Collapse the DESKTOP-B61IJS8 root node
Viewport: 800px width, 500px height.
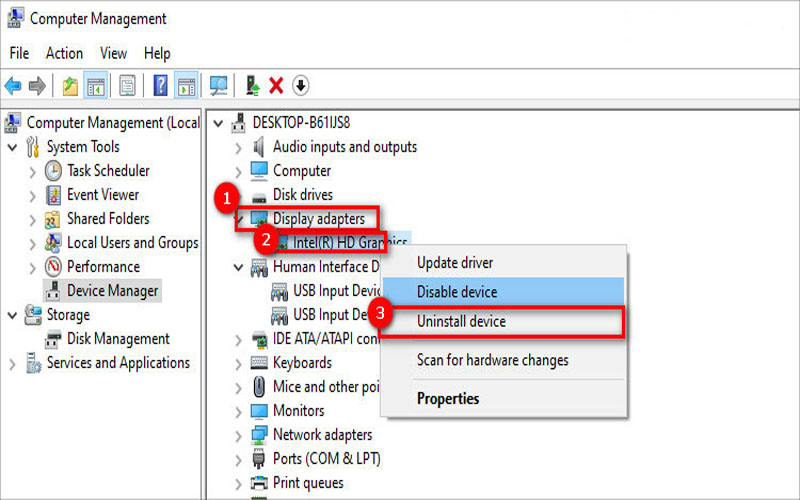(218, 123)
